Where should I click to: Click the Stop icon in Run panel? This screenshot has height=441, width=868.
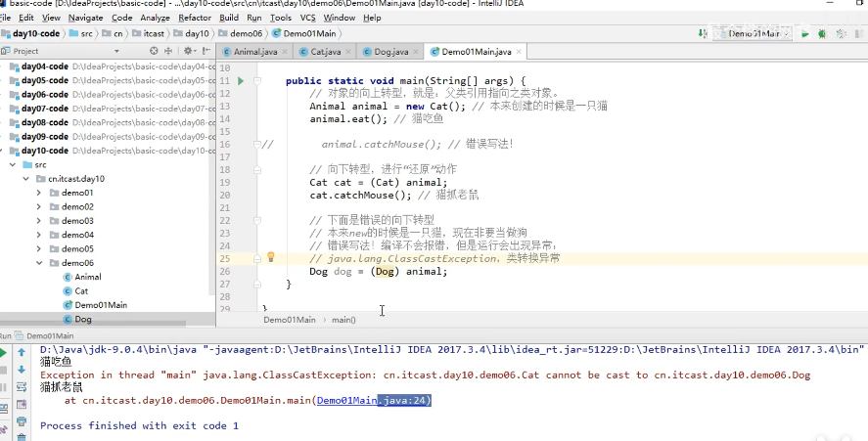[x=3, y=370]
